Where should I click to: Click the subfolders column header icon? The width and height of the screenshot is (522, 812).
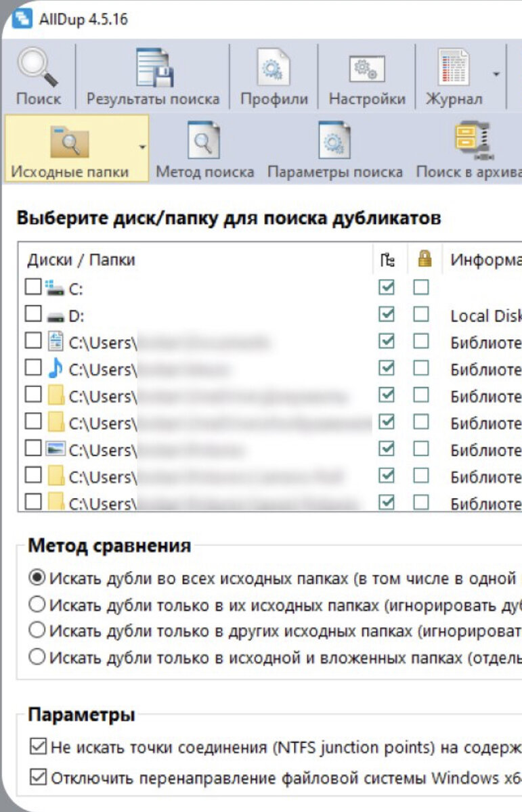click(387, 259)
